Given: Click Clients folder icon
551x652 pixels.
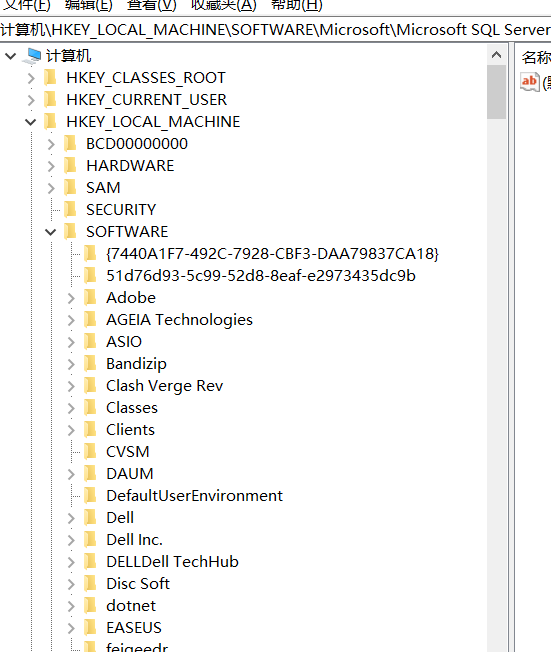Looking at the screenshot, I should click(x=90, y=430).
